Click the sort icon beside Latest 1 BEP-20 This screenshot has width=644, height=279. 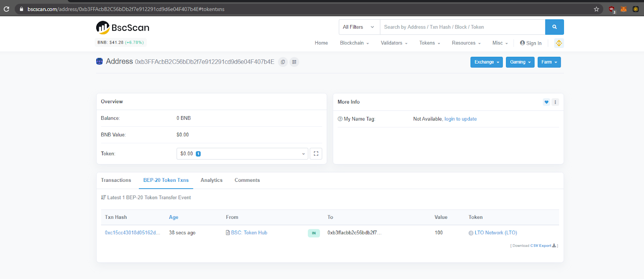point(103,198)
